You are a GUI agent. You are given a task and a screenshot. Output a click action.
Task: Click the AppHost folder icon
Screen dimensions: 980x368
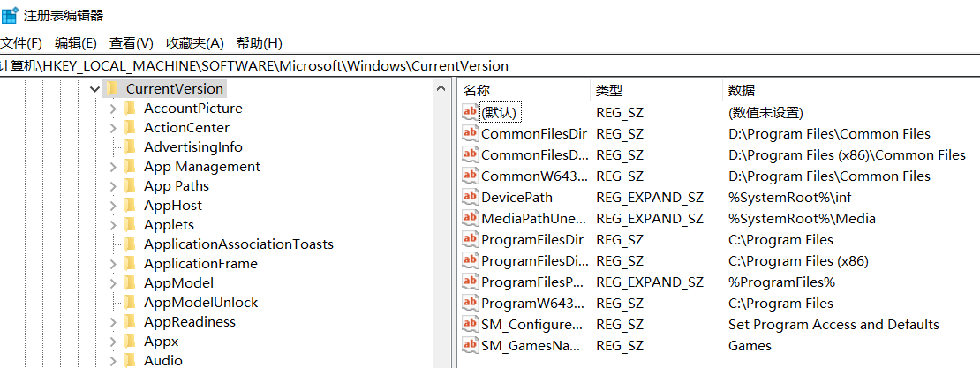pyautogui.click(x=130, y=205)
